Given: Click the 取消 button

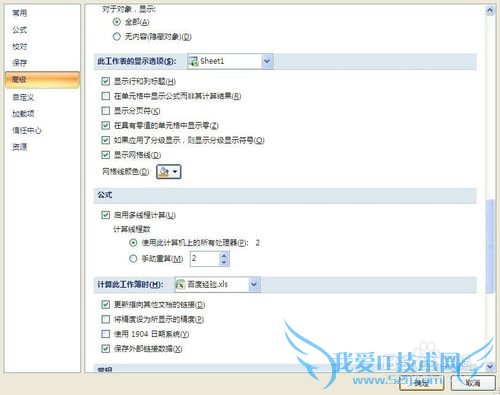Looking at the screenshot, I should click(473, 383).
